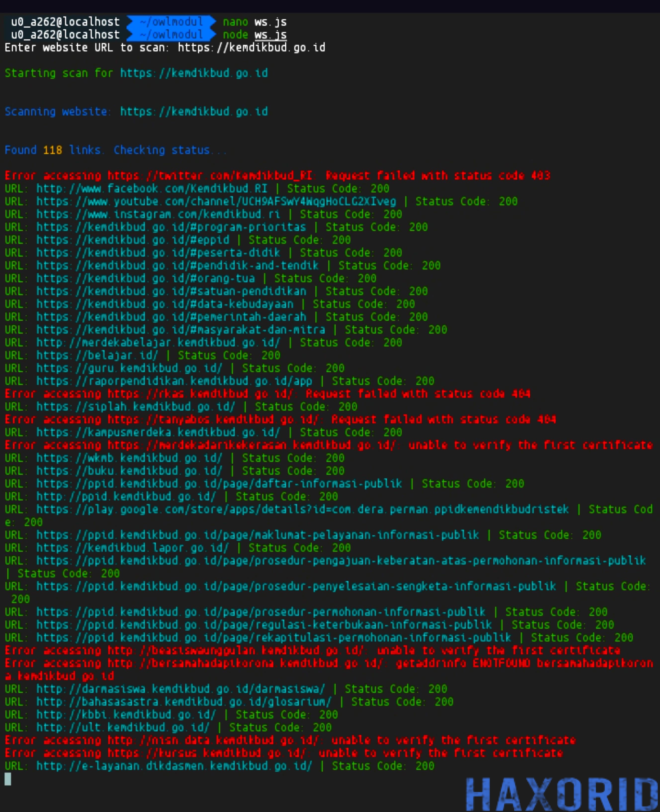Image resolution: width=660 pixels, height=812 pixels.
Task: Click the kursus.kemdikbud.go.id error line
Action: (284, 754)
